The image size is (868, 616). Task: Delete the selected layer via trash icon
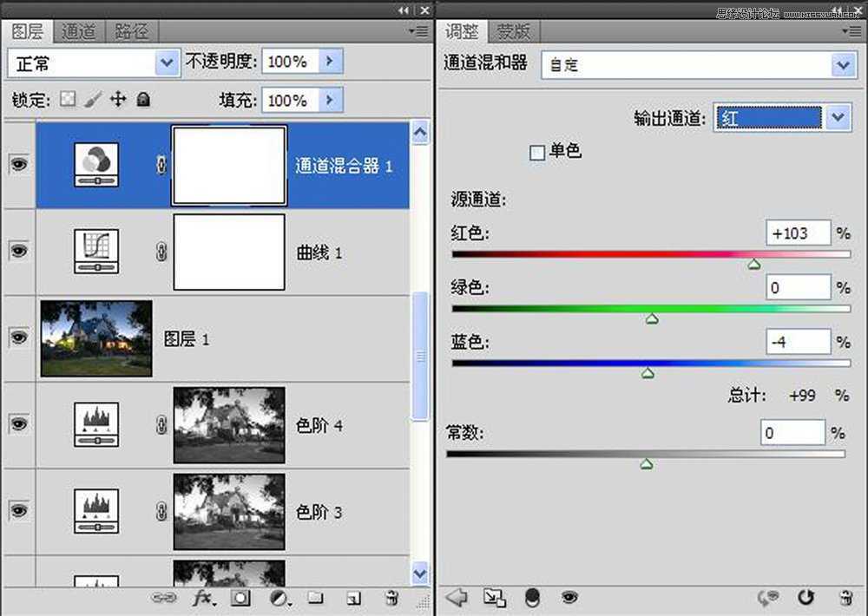(391, 597)
